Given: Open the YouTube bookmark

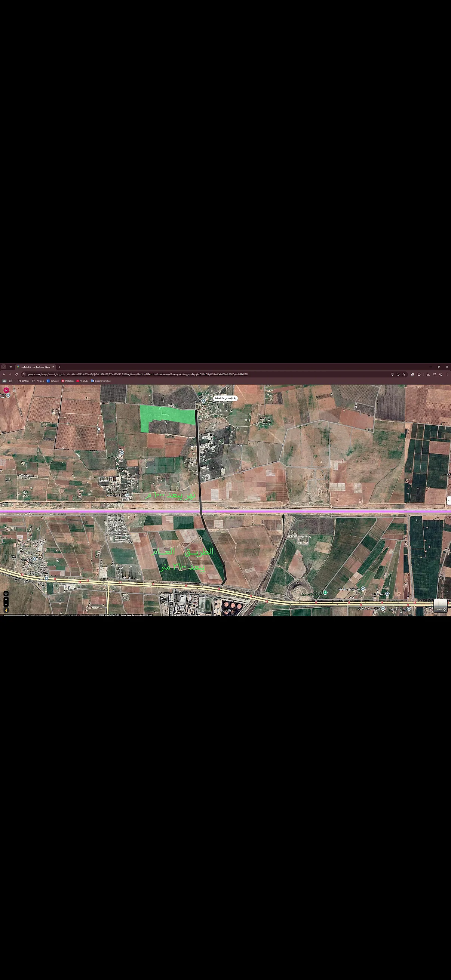Looking at the screenshot, I should point(82,381).
